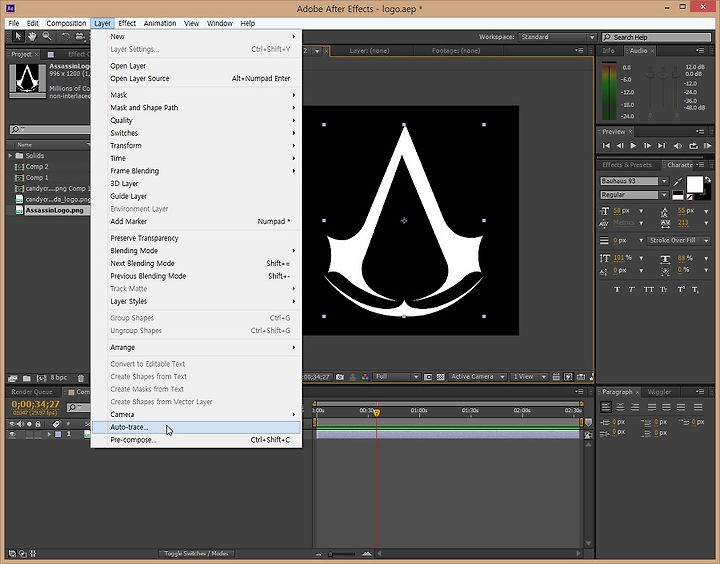Image resolution: width=720 pixels, height=564 pixels.
Task: Open the Full resolution dropdown
Action: (x=397, y=377)
